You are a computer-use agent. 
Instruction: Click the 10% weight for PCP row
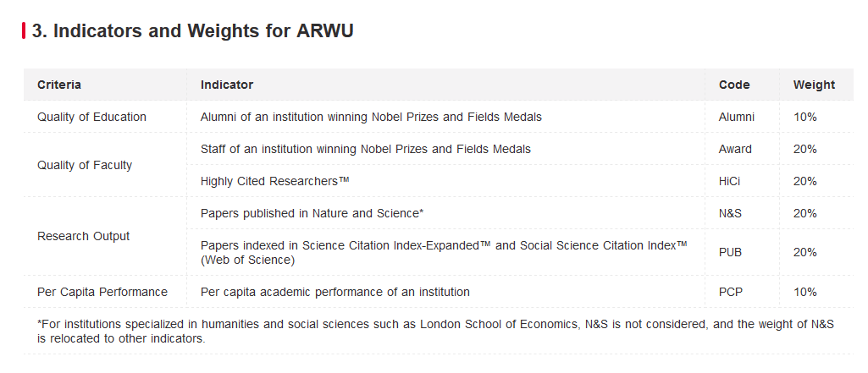pyautogui.click(x=804, y=292)
